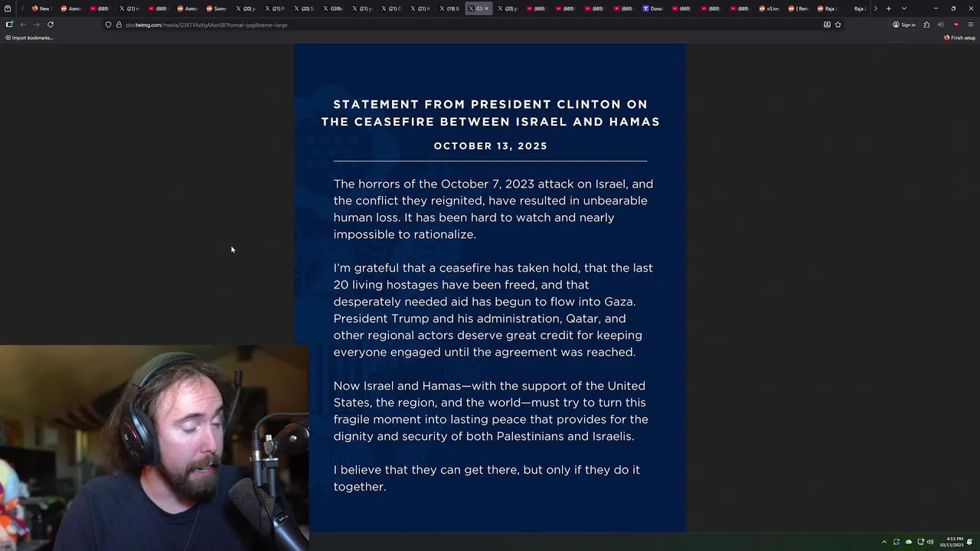Click the Finish setup button
This screenshot has height=551, width=980.
tap(959, 37)
